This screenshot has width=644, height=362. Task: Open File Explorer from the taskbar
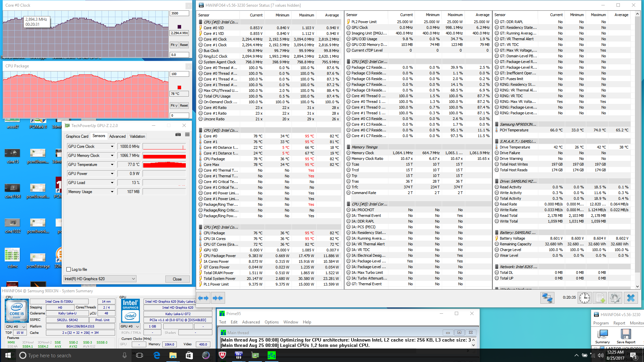coord(173,355)
